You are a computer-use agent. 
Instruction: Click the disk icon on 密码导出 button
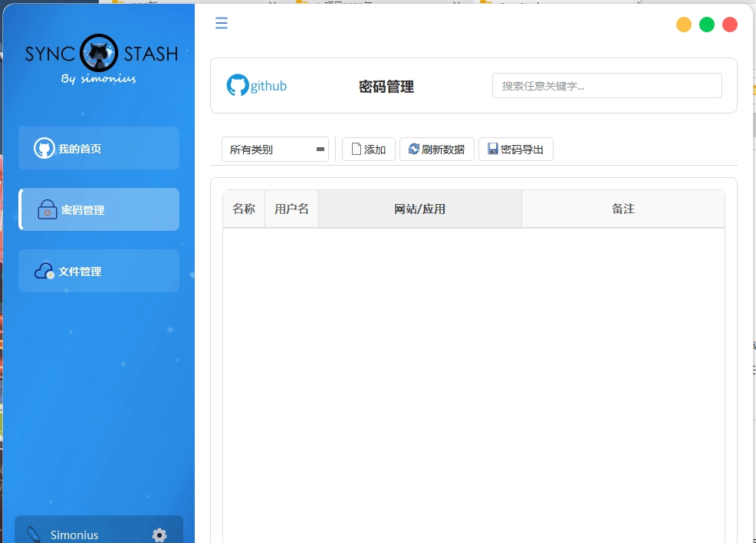click(x=491, y=149)
